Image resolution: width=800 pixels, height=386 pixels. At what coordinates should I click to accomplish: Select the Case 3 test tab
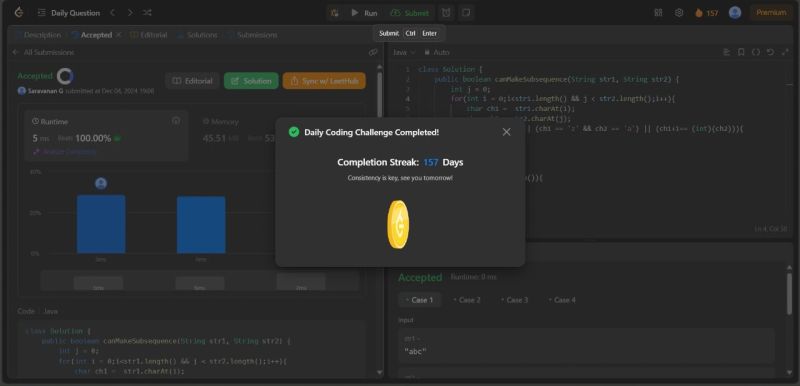[514, 300]
